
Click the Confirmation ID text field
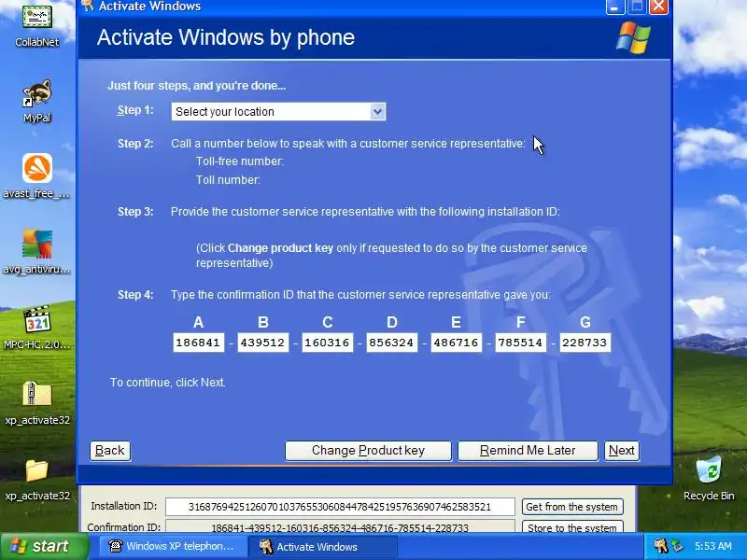(340, 527)
